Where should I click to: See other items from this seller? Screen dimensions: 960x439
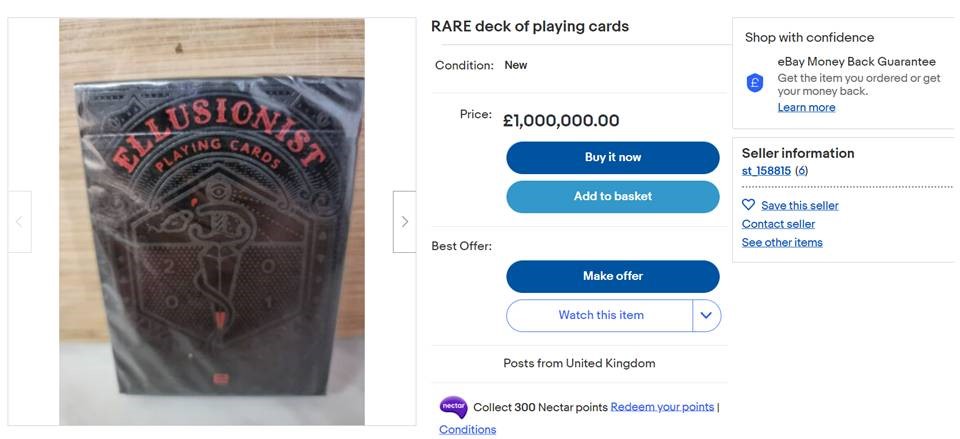click(x=782, y=242)
